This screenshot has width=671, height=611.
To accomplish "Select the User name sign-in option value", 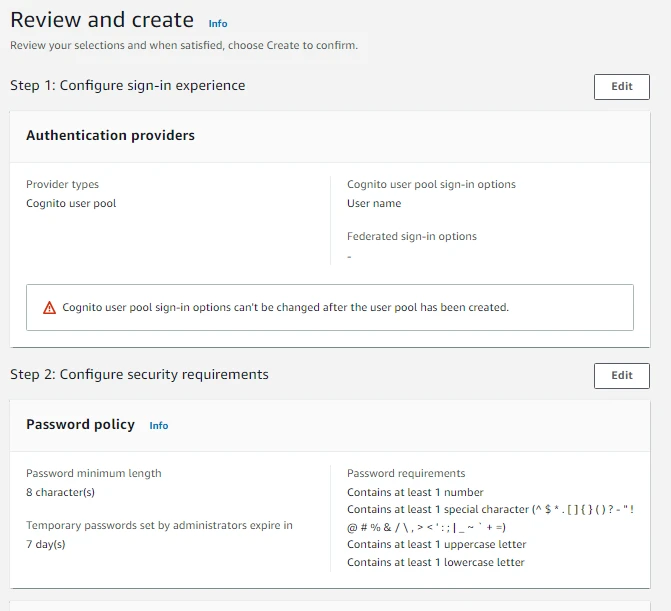I will 374,203.
